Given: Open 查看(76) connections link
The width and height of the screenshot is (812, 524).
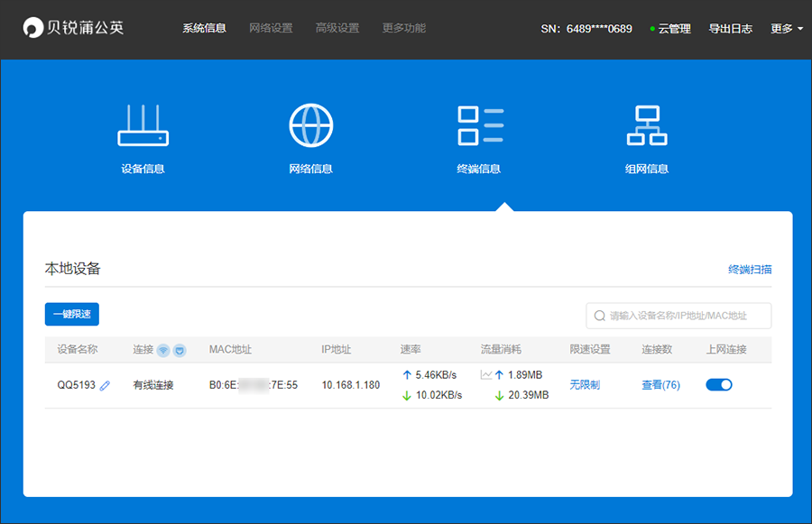Looking at the screenshot, I should click(660, 385).
